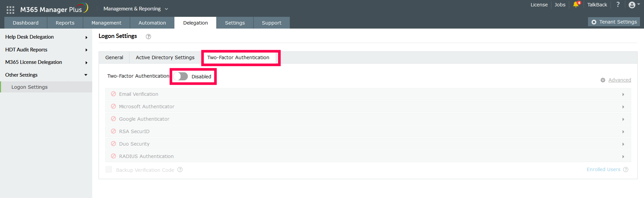Open the notifications bell icon

pyautogui.click(x=576, y=4)
